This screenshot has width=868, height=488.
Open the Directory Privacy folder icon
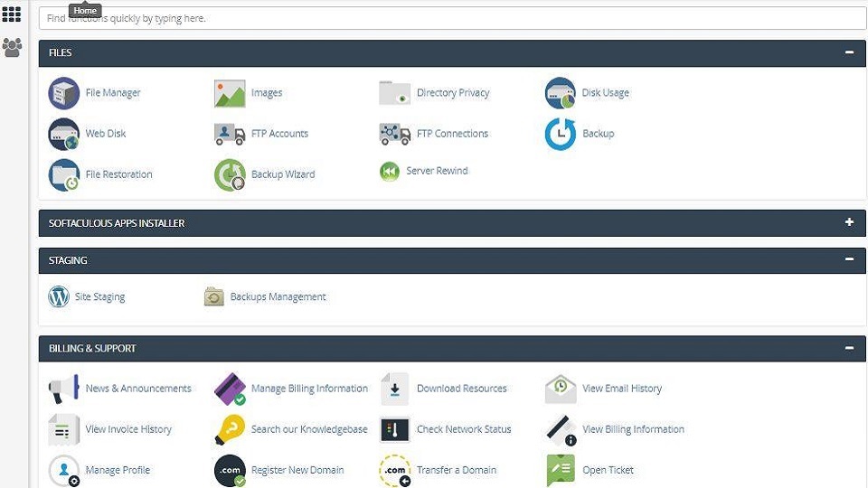point(395,93)
